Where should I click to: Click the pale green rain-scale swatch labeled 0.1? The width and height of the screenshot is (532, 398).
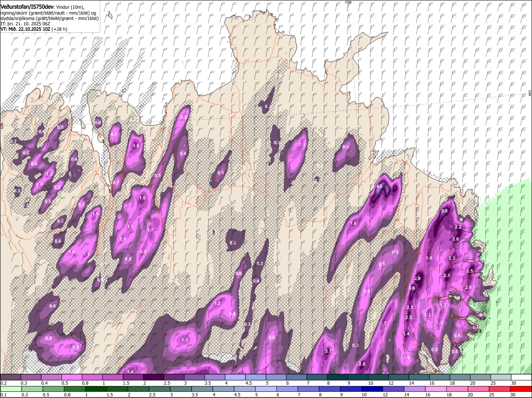point(11,389)
